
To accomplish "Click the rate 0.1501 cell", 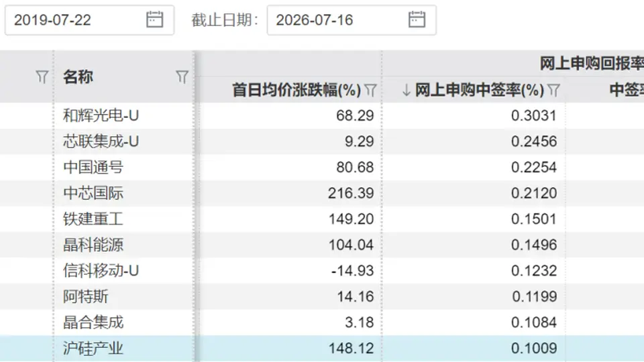I will click(534, 219).
